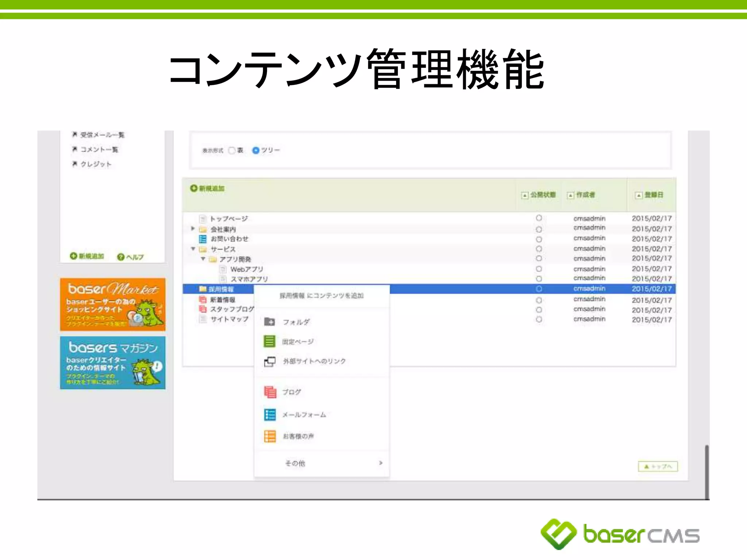
Task: Click the help question mark icon in sidebar
Action: pos(121,257)
